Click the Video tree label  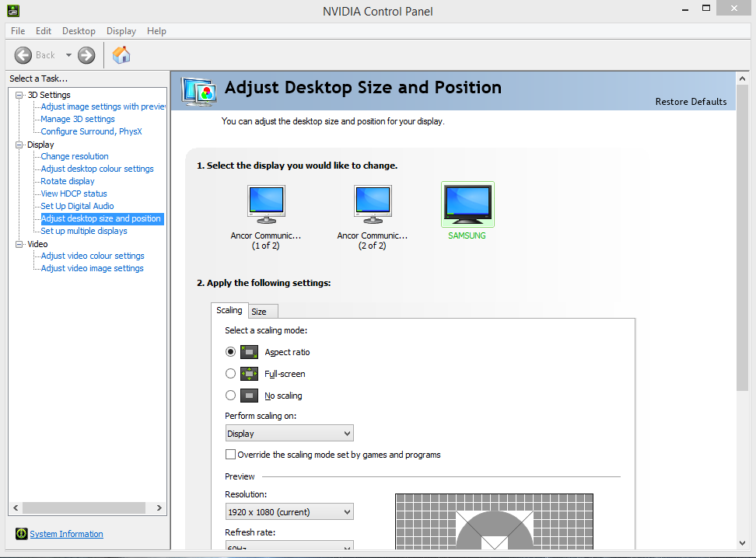37,244
